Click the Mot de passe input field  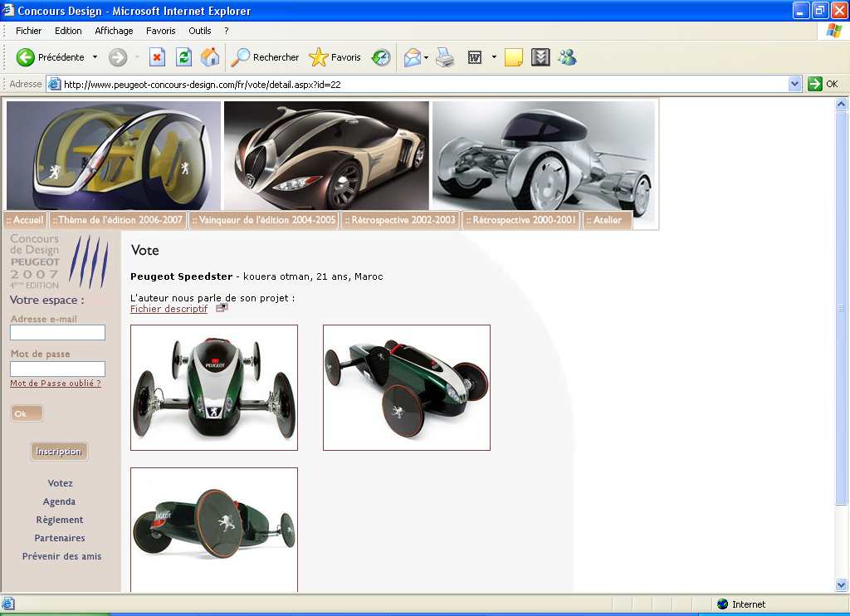click(57, 369)
